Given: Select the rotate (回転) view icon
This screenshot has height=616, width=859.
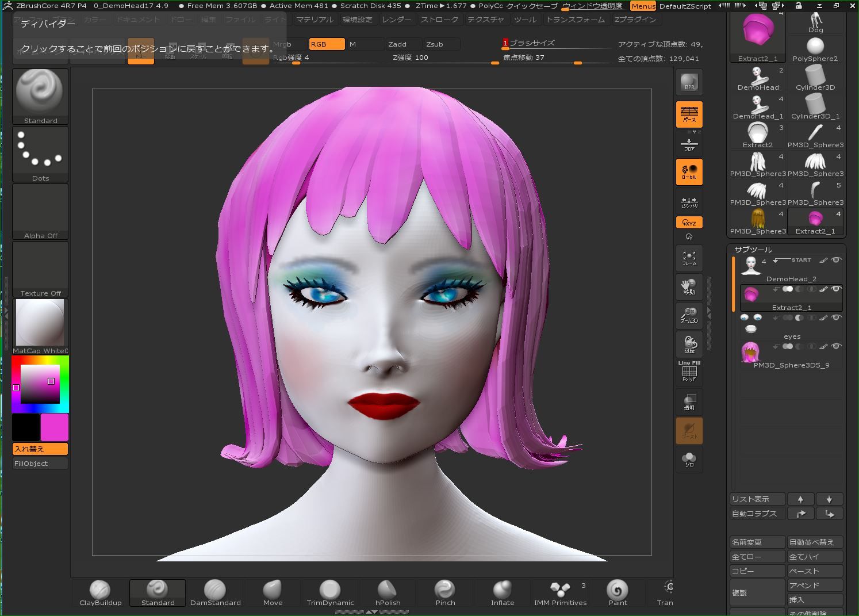Looking at the screenshot, I should [689, 344].
